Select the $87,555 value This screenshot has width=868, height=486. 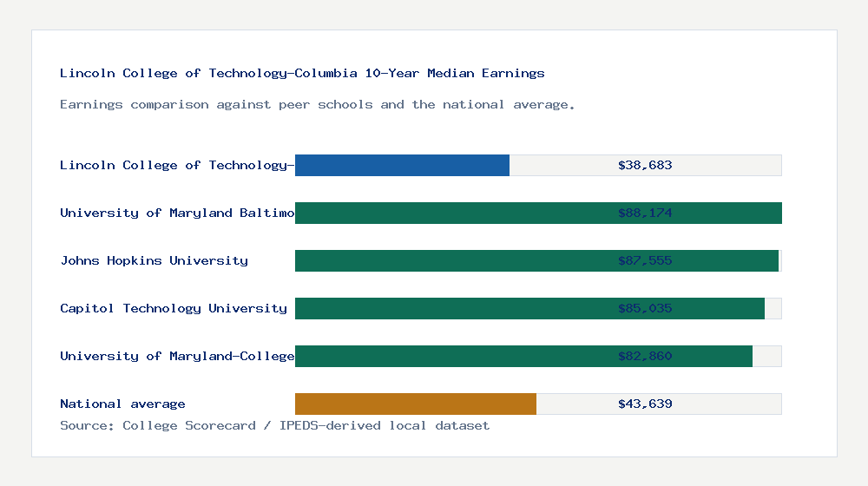point(645,260)
